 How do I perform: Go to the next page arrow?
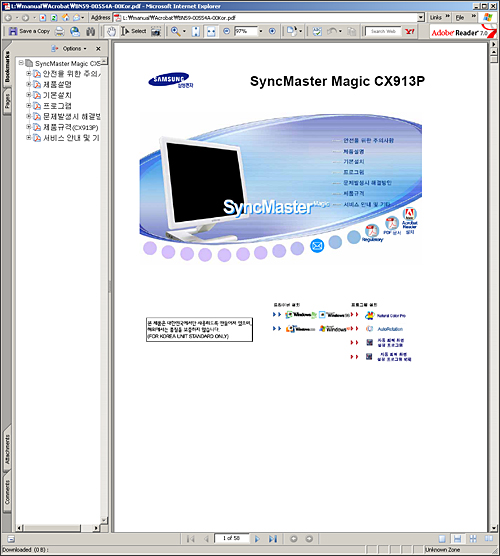coord(257,539)
